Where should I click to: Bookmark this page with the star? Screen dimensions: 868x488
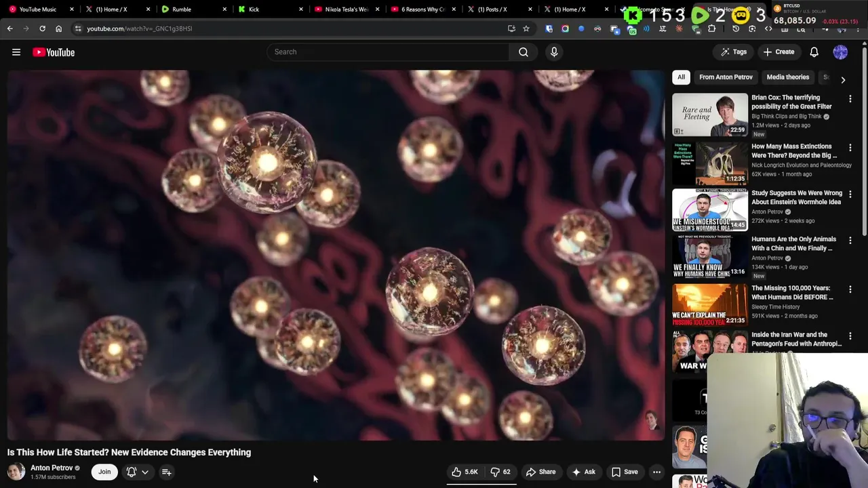526,28
